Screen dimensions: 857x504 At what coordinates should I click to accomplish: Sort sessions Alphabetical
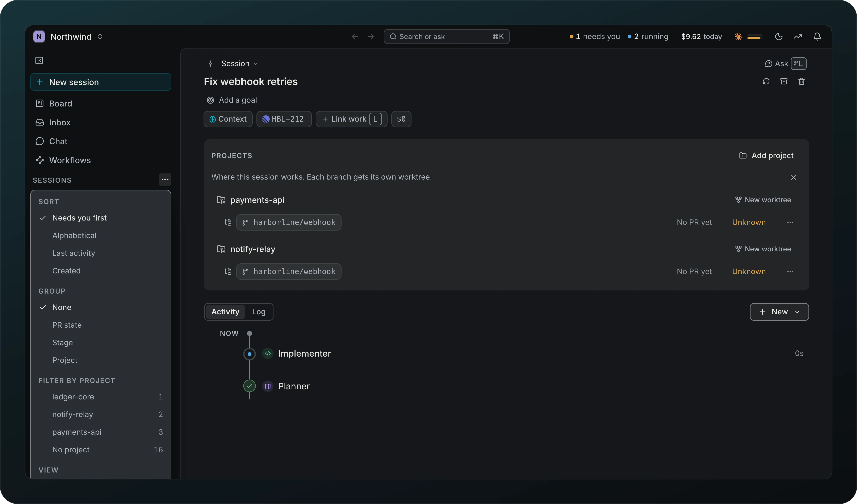101,235
